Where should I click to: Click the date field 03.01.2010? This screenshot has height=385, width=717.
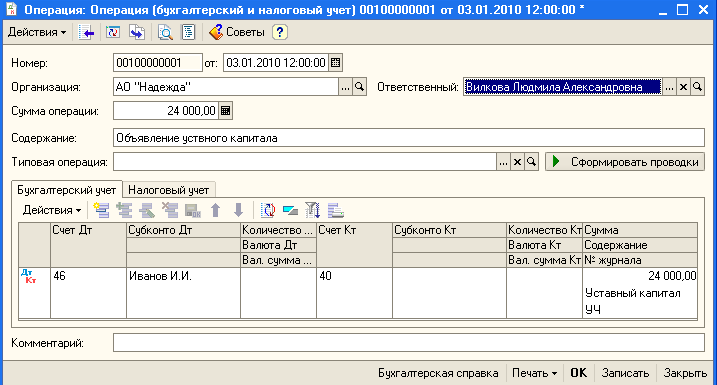[x=276, y=63]
